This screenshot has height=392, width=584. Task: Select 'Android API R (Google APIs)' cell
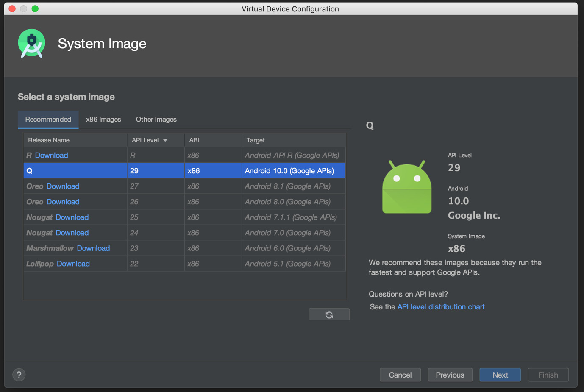pyautogui.click(x=294, y=155)
